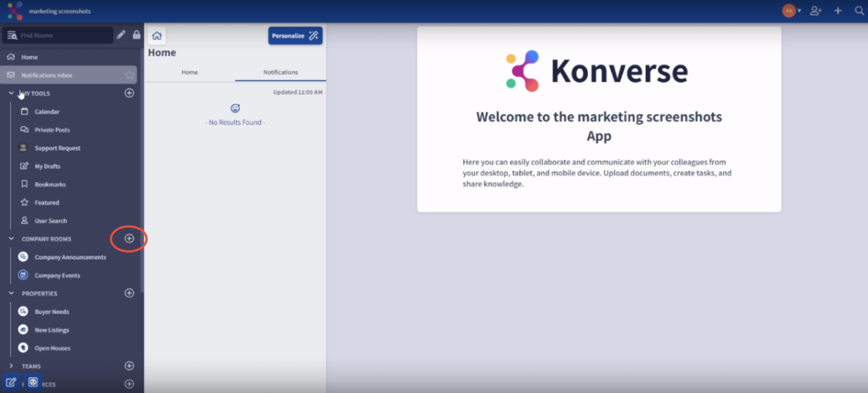Open Company Events room
868x393 pixels.
[x=57, y=275]
